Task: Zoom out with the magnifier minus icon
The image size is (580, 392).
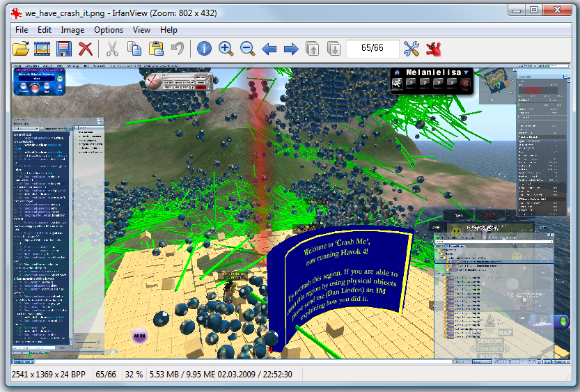Action: (247, 49)
